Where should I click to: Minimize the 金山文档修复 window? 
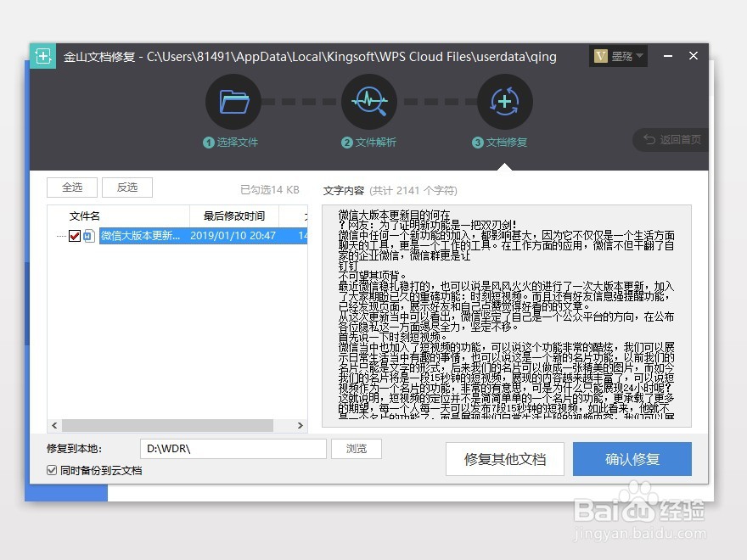[x=668, y=56]
